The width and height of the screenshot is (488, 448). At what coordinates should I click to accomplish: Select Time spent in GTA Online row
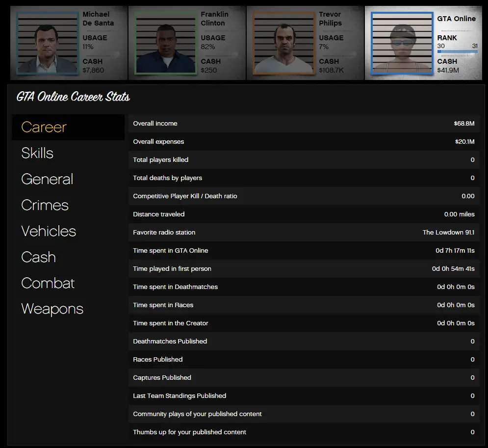coord(304,251)
